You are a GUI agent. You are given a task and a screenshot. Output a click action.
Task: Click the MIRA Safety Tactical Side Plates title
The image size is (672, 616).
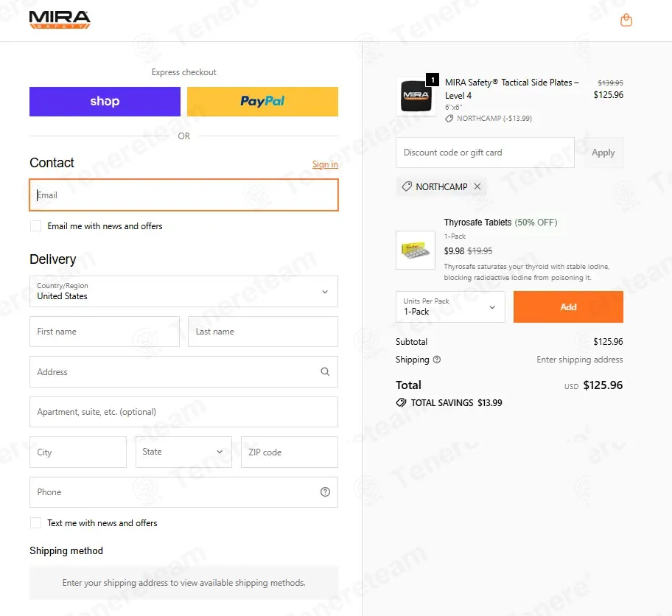coord(512,88)
